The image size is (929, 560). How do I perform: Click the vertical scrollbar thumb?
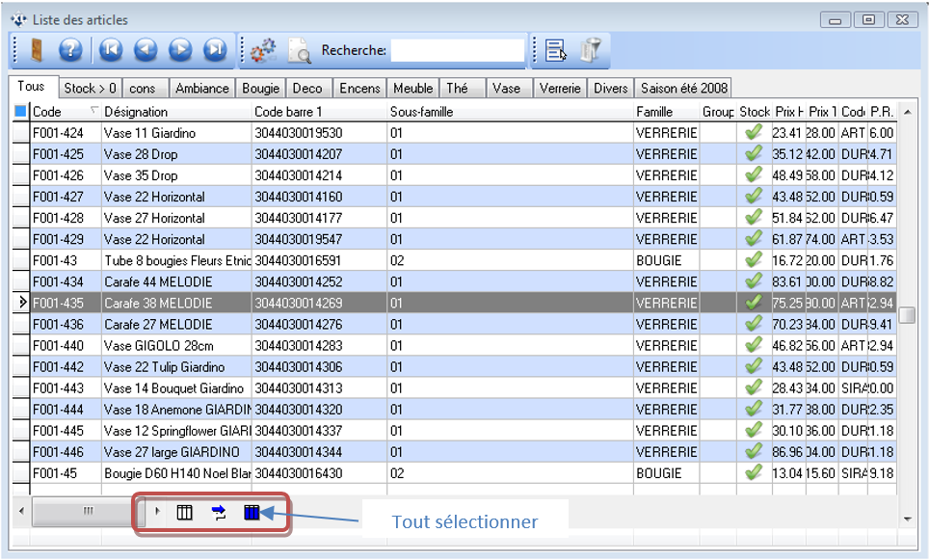coord(906,314)
